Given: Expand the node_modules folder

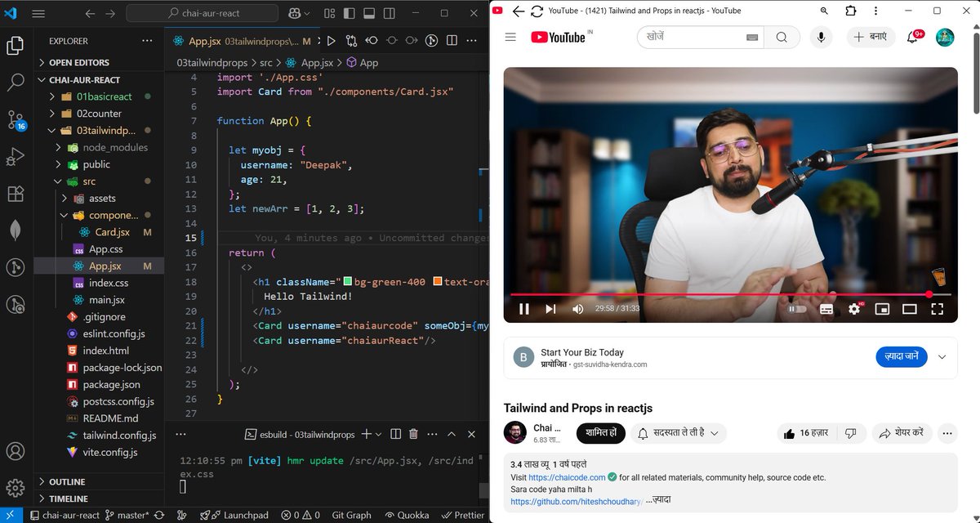Looking at the screenshot, I should click(x=99, y=147).
